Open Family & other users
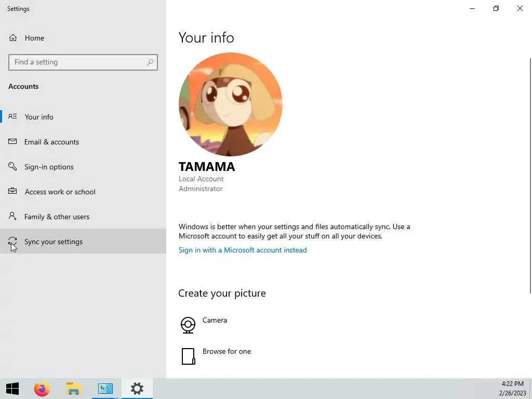This screenshot has height=399, width=532. pyautogui.click(x=83, y=217)
